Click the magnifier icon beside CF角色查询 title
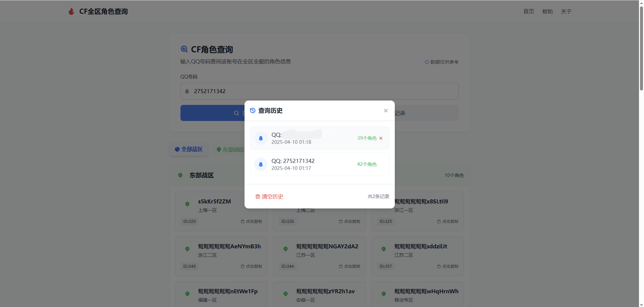This screenshot has width=644, height=307. 184,49
